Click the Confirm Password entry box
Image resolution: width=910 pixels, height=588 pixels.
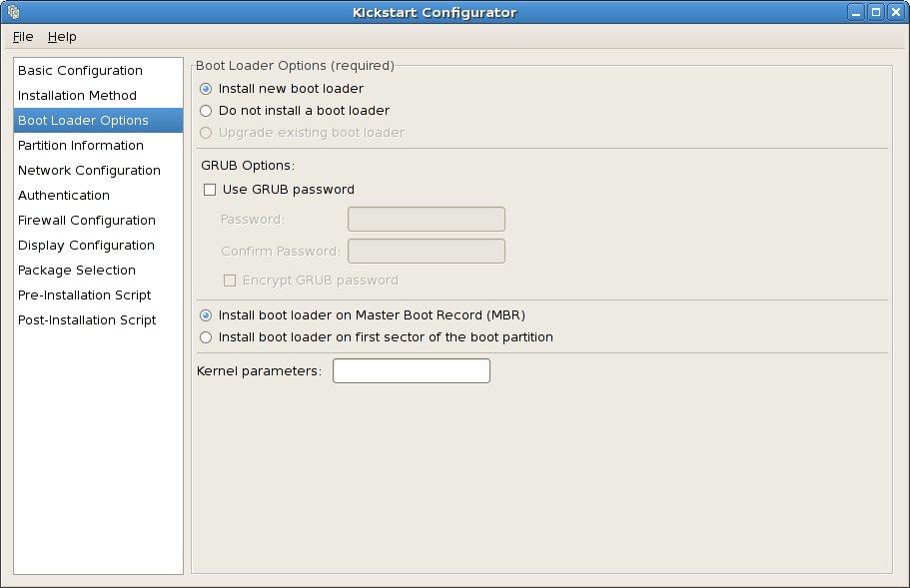pyautogui.click(x=426, y=251)
